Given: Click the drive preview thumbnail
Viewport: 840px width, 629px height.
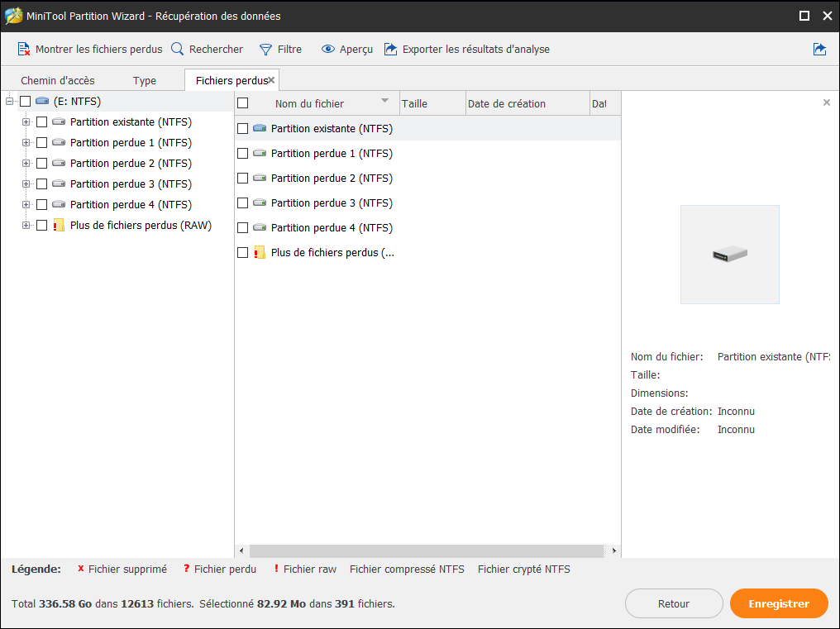Looking at the screenshot, I should tap(730, 255).
